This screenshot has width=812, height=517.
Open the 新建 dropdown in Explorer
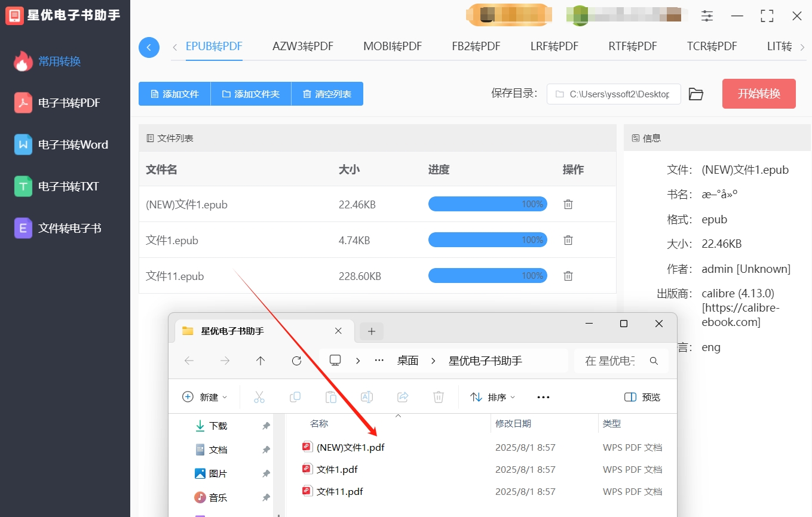(x=205, y=397)
